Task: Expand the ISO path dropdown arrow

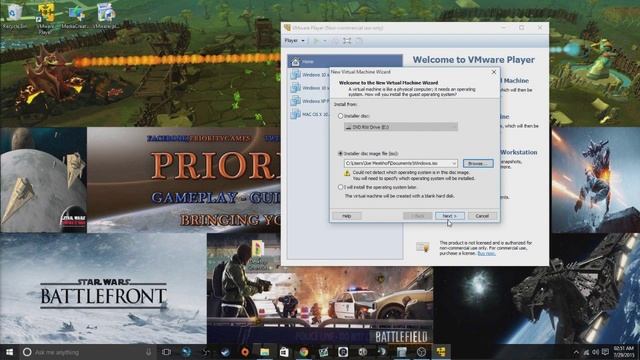Action: coord(454,163)
